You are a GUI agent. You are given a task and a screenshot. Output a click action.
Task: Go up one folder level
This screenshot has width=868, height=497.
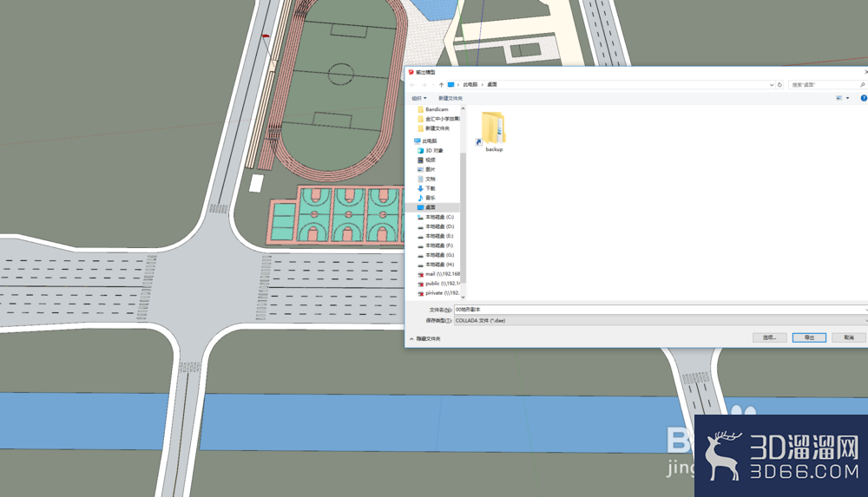tap(441, 85)
